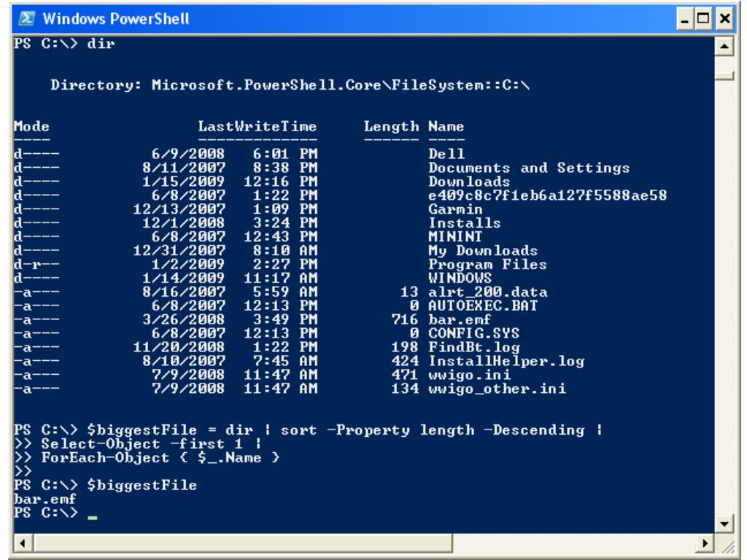Click the 'Downloads' directory entry dated 1/15/2009
This screenshot has height=560, width=747.
click(469, 182)
